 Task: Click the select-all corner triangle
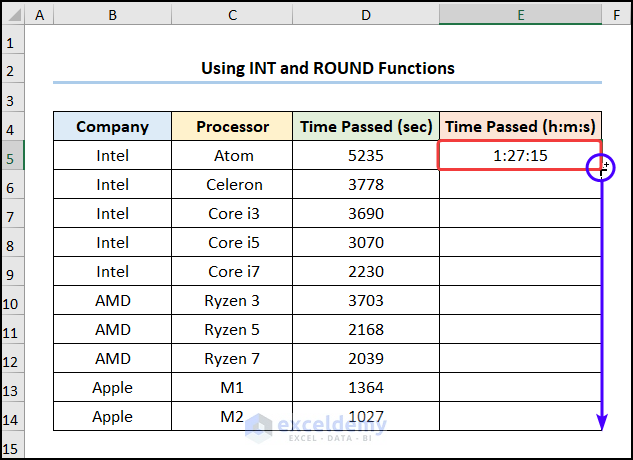pyautogui.click(x=12, y=16)
